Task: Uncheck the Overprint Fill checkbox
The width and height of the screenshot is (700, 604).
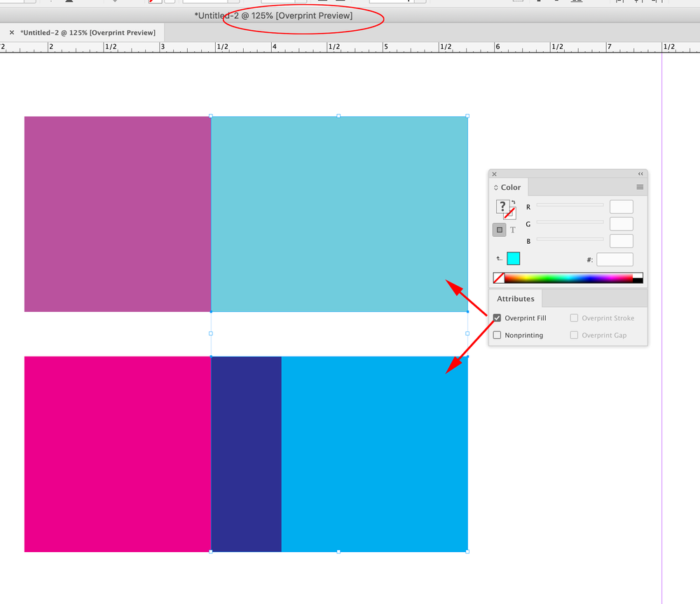Action: tap(496, 317)
